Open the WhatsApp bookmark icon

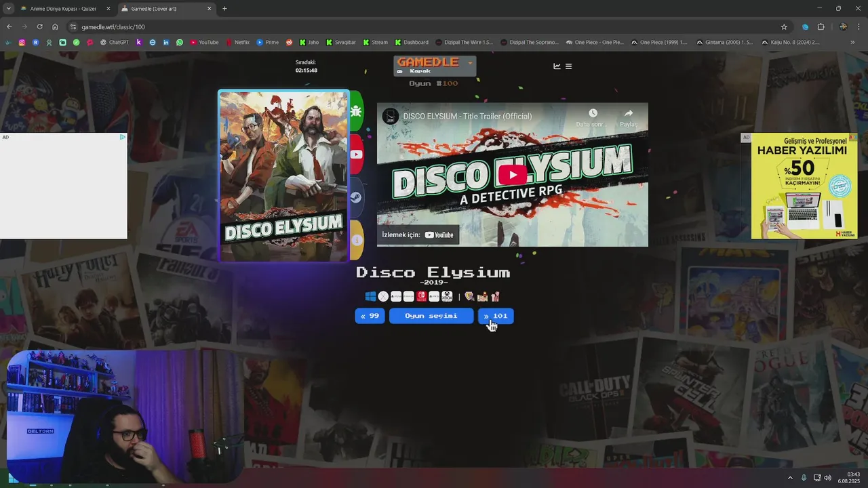(x=180, y=42)
